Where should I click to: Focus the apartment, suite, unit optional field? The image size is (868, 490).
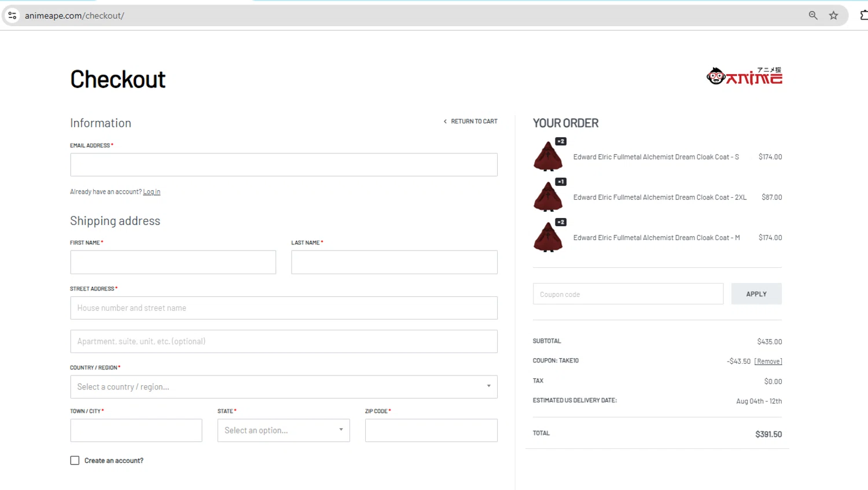[284, 341]
